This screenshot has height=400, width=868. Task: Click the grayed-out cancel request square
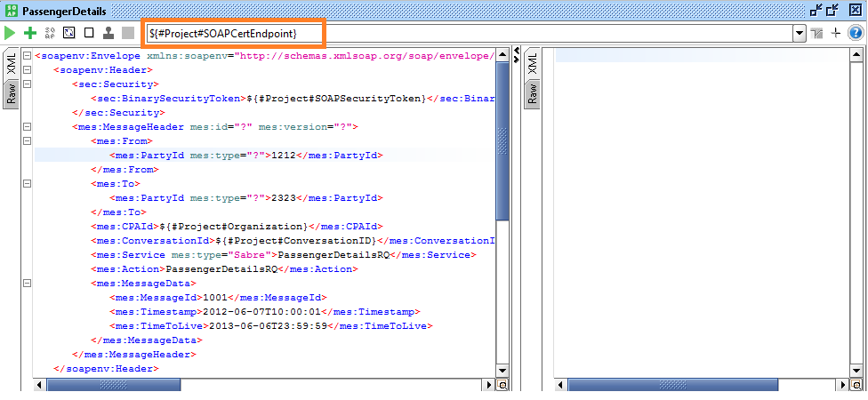click(128, 33)
